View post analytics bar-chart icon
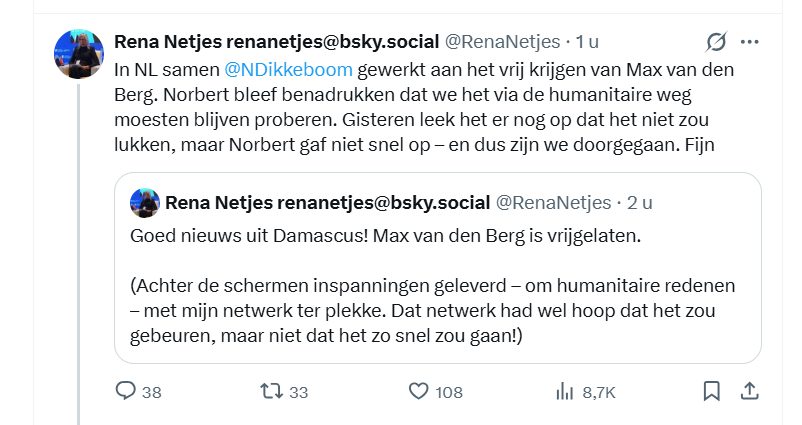 tap(564, 391)
